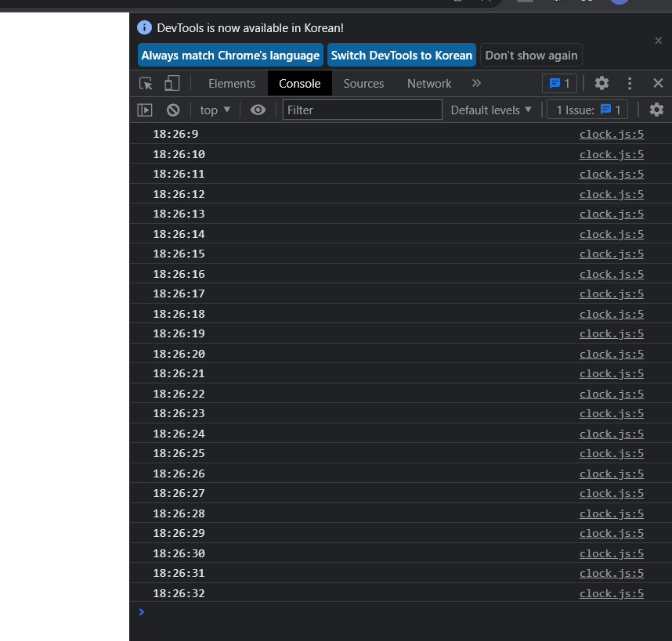The image size is (672, 641).
Task: Open clock.js:5 link for log 18:26:15
Action: [x=612, y=254]
